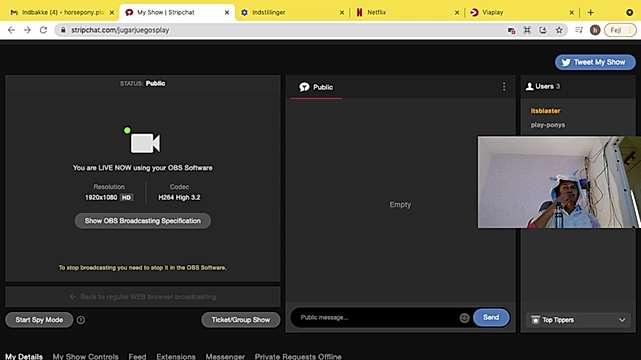Open the Private Requests Offline tab
This screenshot has height=360, width=641.
pyautogui.click(x=298, y=356)
